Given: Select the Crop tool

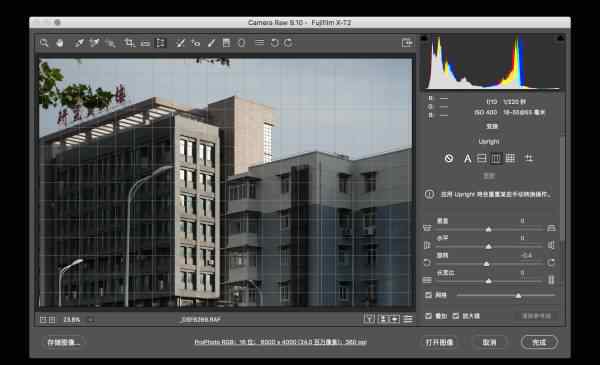Looking at the screenshot, I should click(129, 43).
